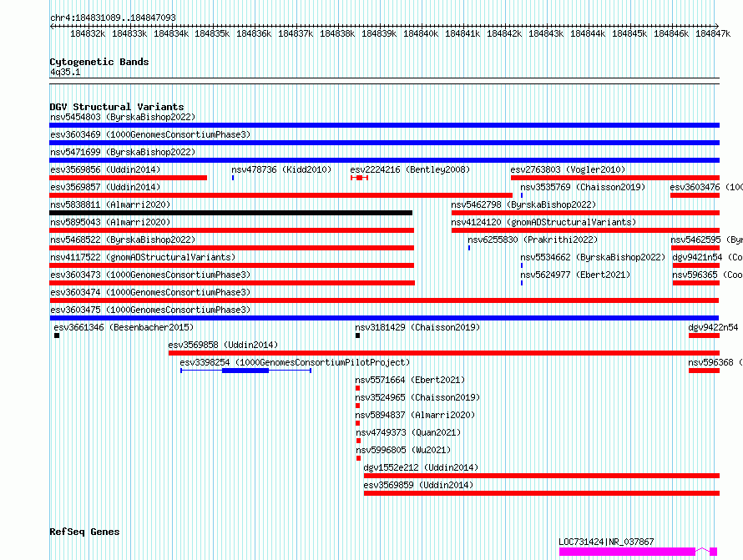Click nsv4749373 (Quan2021) label
Viewport: 743px width, 560px height.
click(x=408, y=432)
